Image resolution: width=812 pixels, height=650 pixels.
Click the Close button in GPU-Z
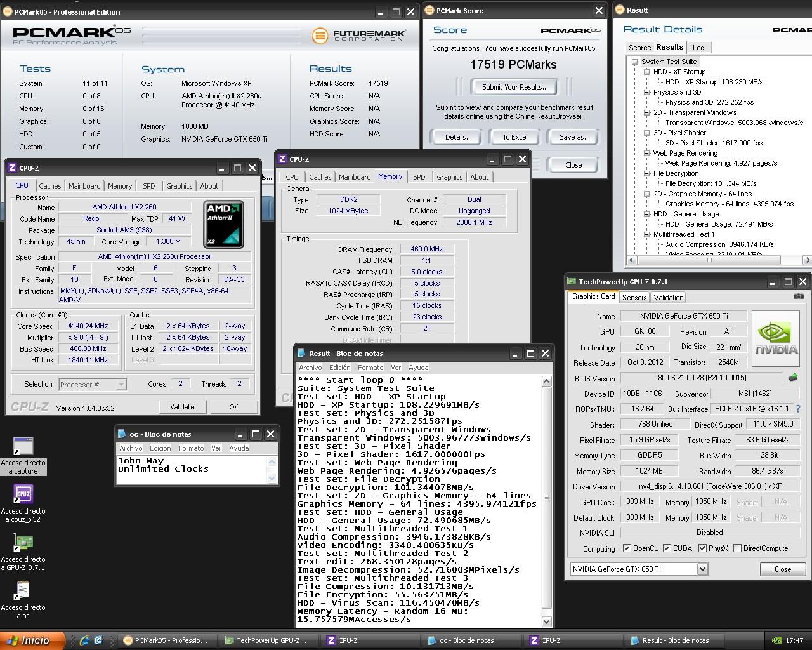coord(783,569)
